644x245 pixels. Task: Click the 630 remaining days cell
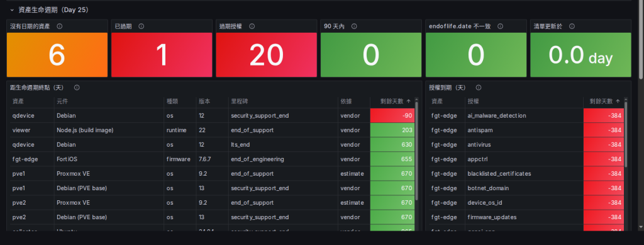392,145
